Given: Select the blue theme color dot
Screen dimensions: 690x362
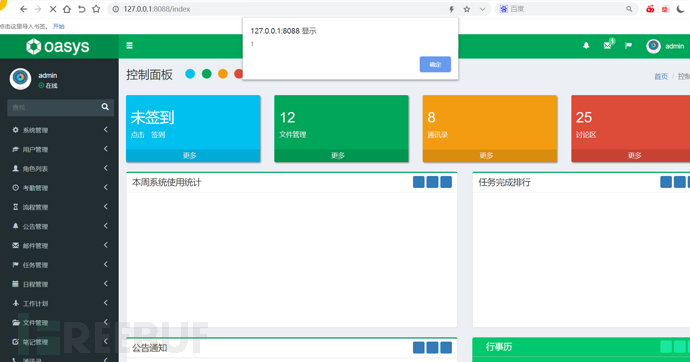Looking at the screenshot, I should click(x=190, y=73).
